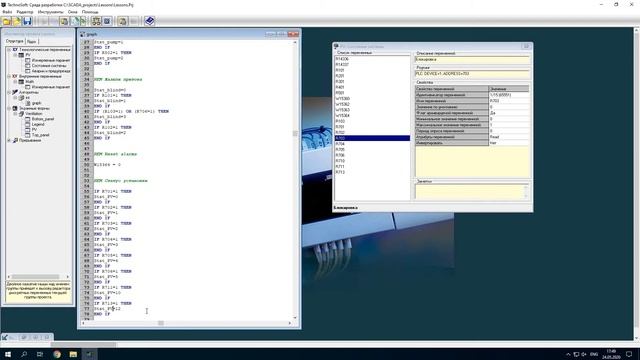640x360 pixels.
Task: Select variable R501 in the list
Action: click(x=340, y=93)
